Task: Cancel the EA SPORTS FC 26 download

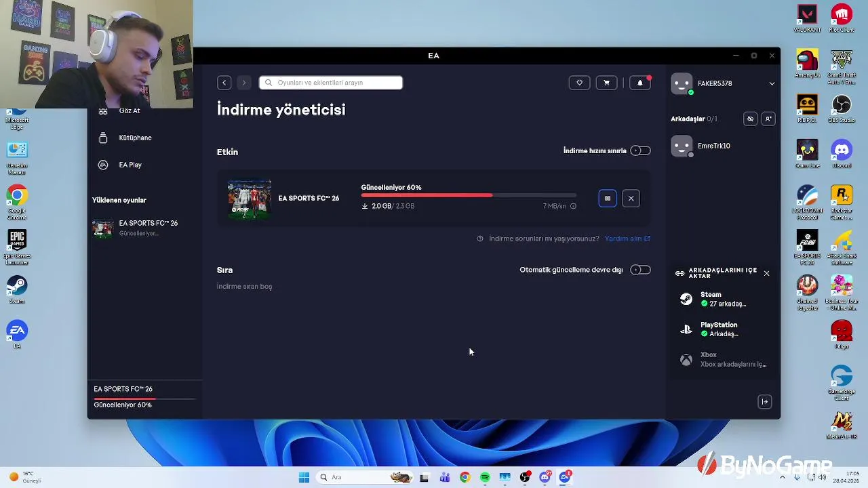Action: 631,199
